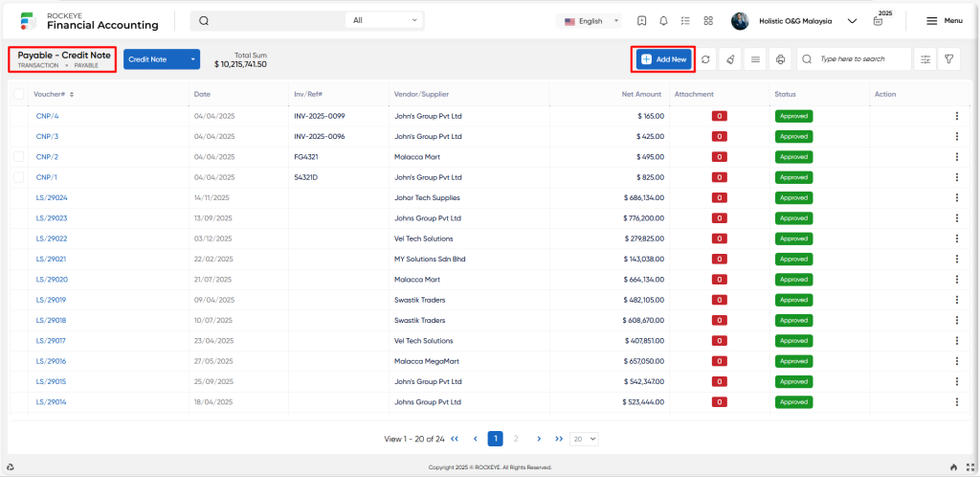
Task: Select page 1 in pagination
Action: pyautogui.click(x=496, y=439)
